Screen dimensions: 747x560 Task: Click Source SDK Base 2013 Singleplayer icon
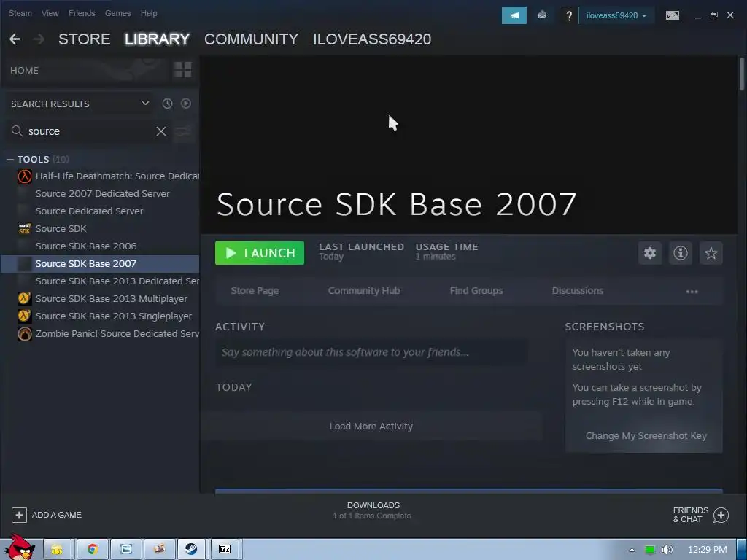[24, 316]
